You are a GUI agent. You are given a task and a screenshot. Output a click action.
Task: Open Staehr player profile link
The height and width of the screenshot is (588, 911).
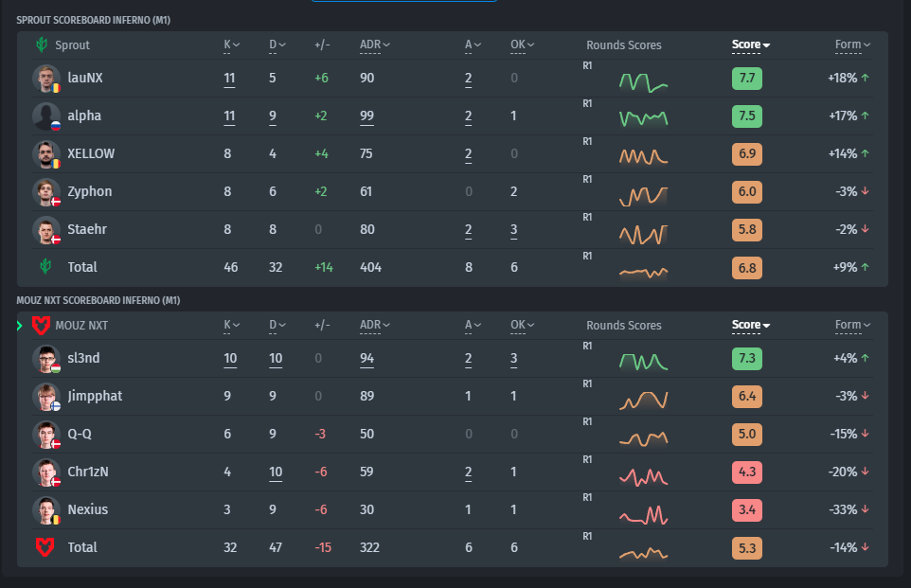(87, 229)
